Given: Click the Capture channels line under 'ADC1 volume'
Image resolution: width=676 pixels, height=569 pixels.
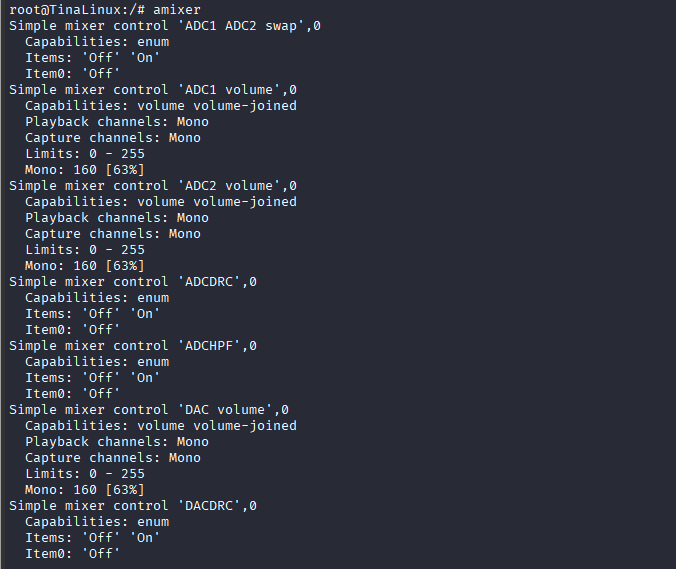Looking at the screenshot, I should point(112,138).
